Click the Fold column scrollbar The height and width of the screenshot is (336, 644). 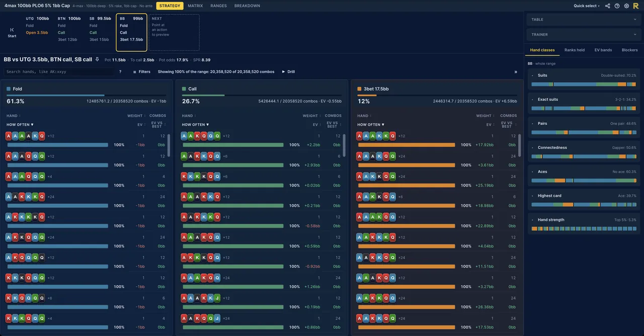(169, 145)
